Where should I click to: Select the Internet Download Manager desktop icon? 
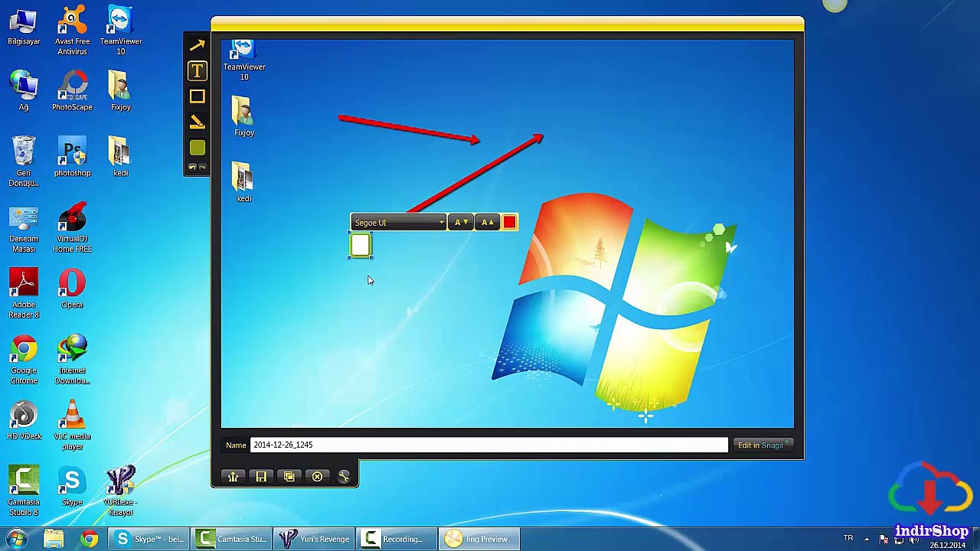point(72,360)
